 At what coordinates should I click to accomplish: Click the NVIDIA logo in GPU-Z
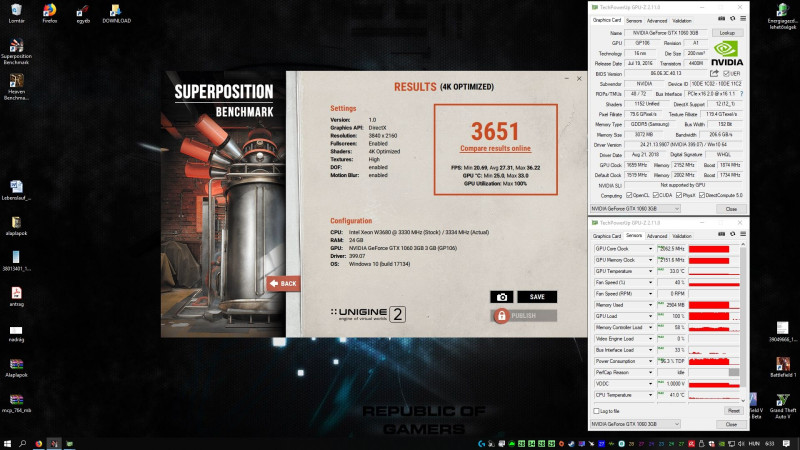pyautogui.click(x=727, y=53)
